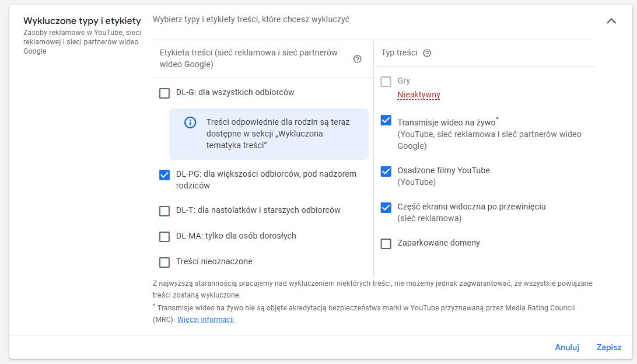Click the red Nieaktywny label under Gry
The image size is (637, 364).
tap(419, 94)
